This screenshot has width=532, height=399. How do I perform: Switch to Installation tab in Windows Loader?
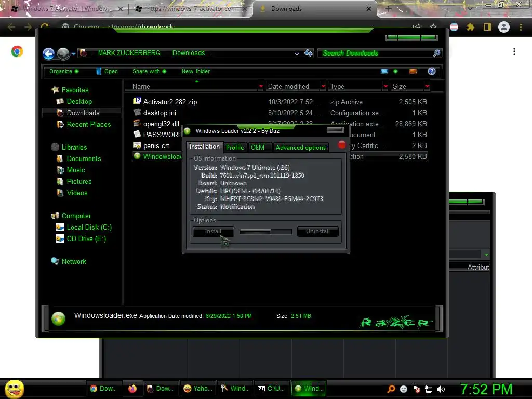tap(204, 147)
